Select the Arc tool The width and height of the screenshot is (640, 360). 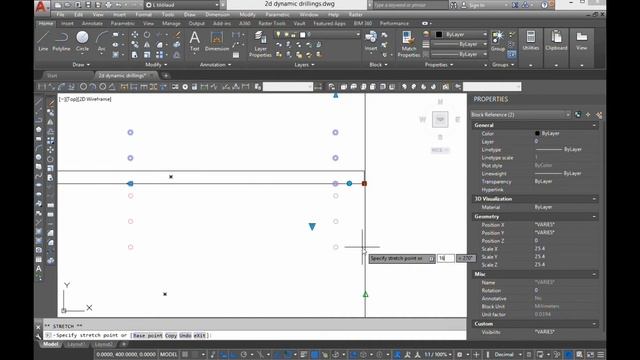tap(101, 41)
